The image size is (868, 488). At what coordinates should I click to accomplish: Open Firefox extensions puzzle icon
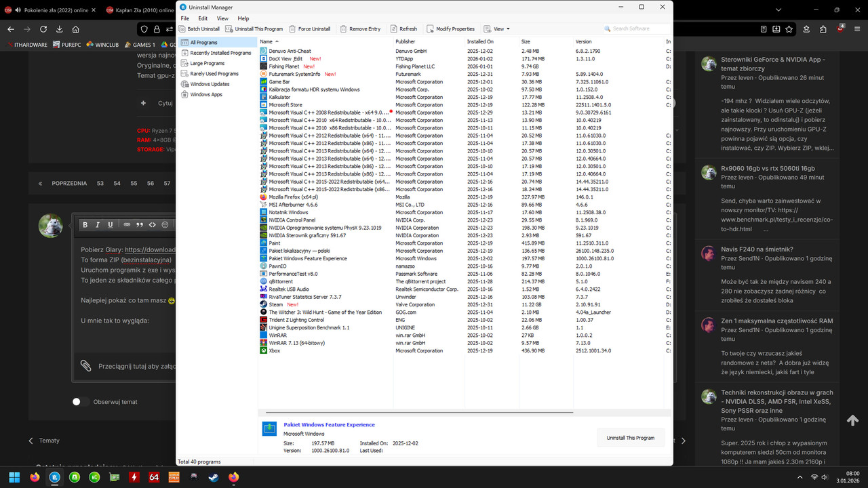[x=823, y=29]
